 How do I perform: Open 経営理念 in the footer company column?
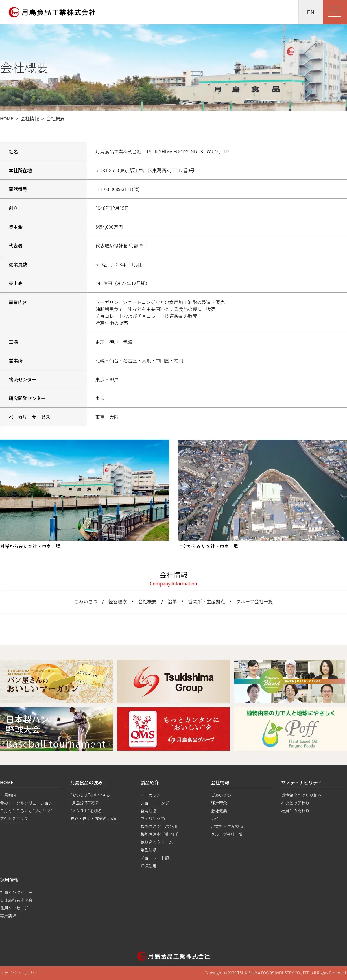(219, 803)
